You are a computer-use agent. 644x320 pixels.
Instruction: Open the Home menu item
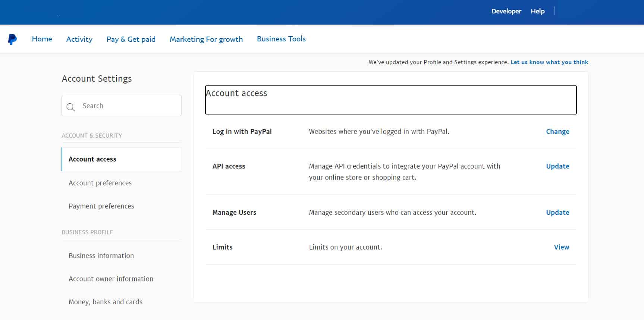tap(42, 39)
